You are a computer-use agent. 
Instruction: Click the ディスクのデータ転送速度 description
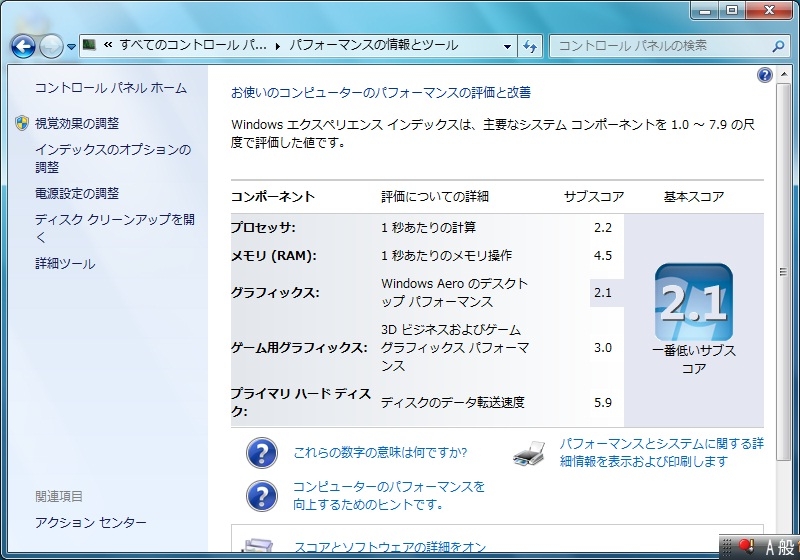point(453,402)
